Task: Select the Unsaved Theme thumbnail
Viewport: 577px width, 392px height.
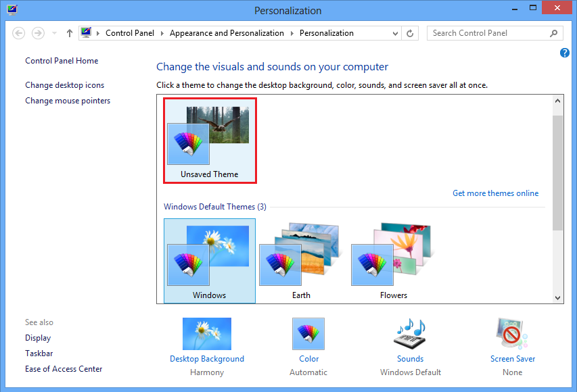Action: click(x=210, y=141)
